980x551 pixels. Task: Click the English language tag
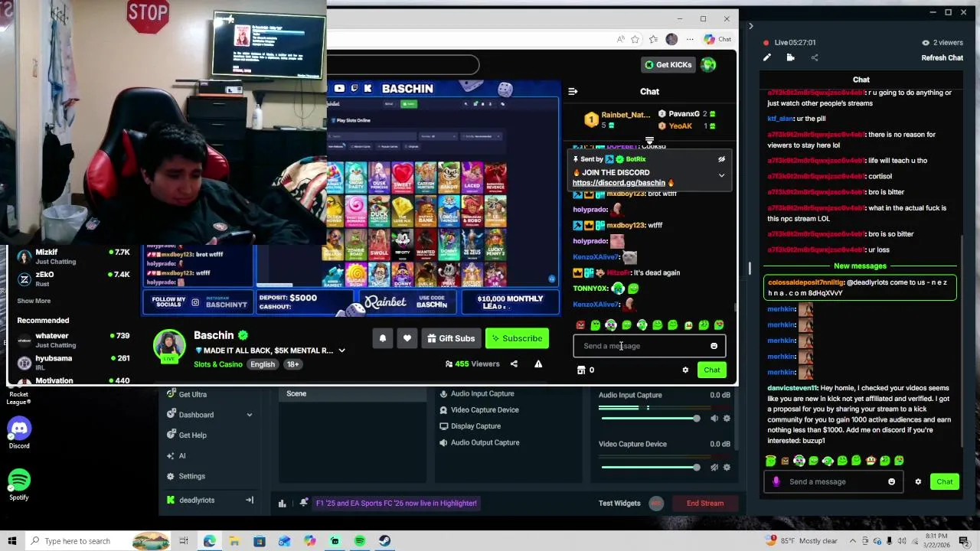tap(263, 364)
